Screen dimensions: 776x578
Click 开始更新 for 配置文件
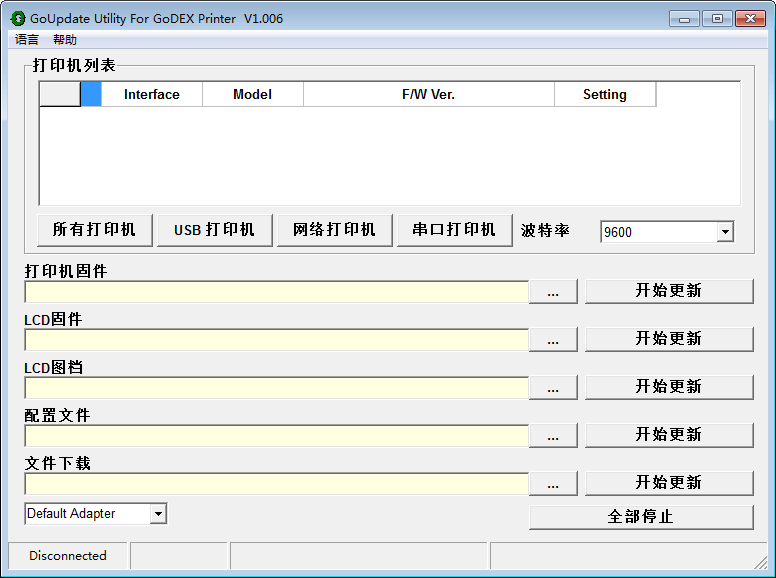click(669, 435)
